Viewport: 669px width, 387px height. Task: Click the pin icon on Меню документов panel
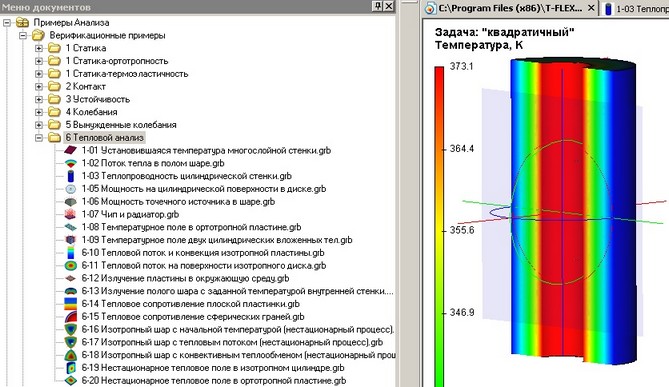pos(378,6)
